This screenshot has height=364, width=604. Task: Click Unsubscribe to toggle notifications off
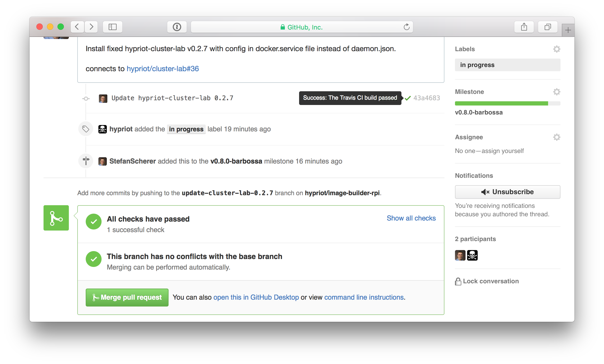(x=507, y=192)
